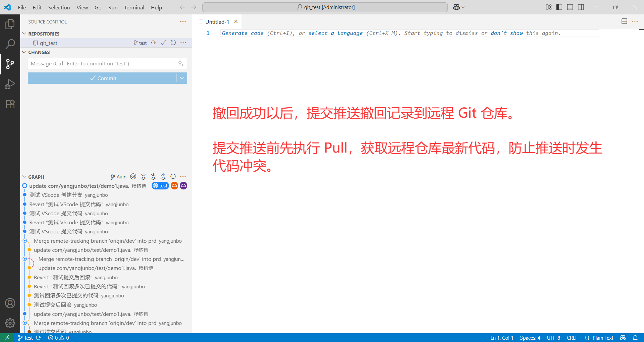The image size is (644, 342).
Task: Click CRLF in the status bar
Action: 572,338
